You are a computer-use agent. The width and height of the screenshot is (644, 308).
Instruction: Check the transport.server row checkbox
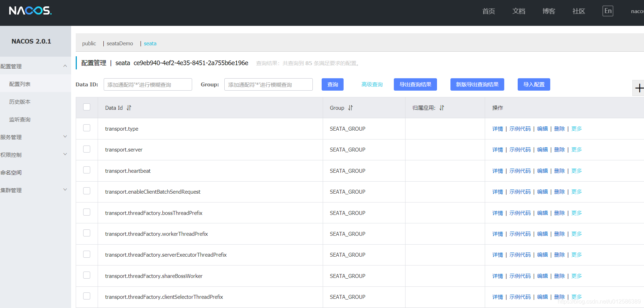click(87, 149)
